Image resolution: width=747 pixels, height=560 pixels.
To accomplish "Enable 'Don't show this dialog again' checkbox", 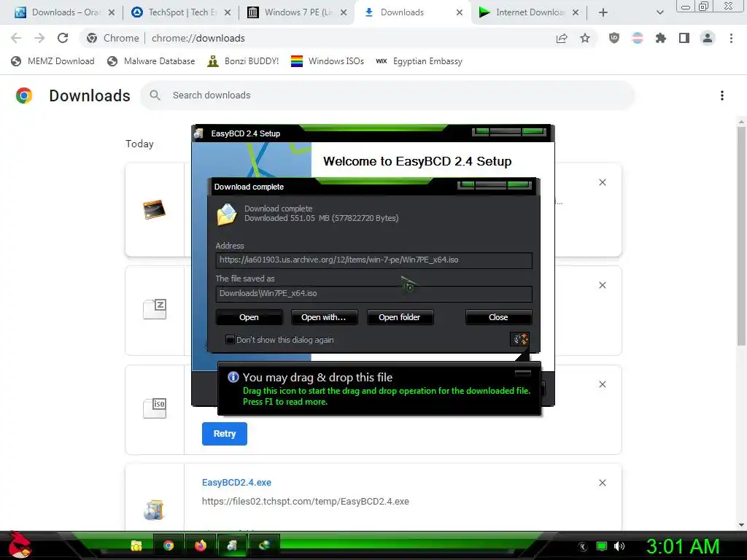I will coord(230,340).
